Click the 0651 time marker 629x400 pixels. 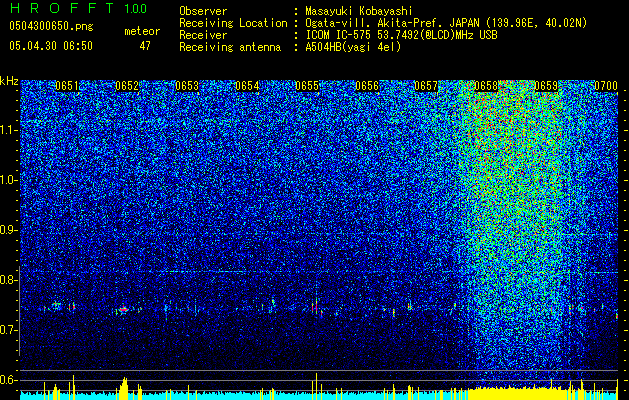67,86
